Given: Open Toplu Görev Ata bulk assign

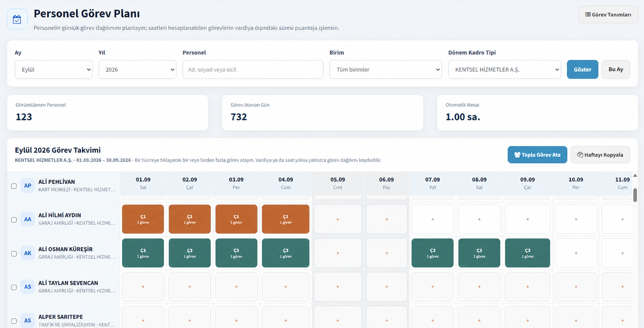Looking at the screenshot, I should 537,155.
